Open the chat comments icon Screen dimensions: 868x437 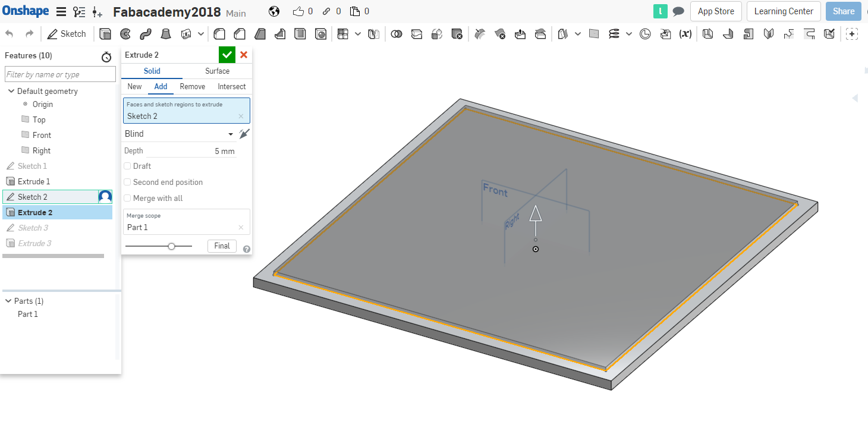click(x=678, y=11)
